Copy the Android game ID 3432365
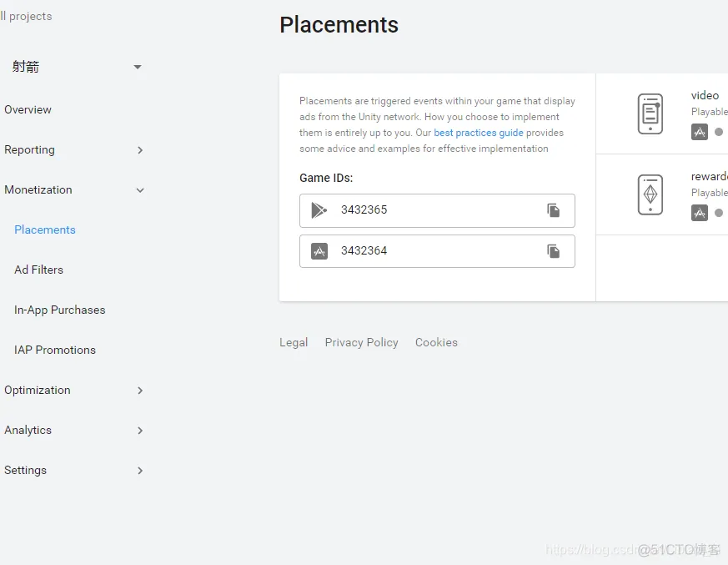 coord(553,210)
